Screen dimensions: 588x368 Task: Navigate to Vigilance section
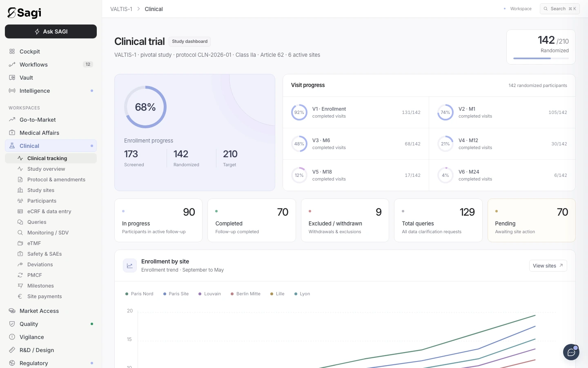51,337
